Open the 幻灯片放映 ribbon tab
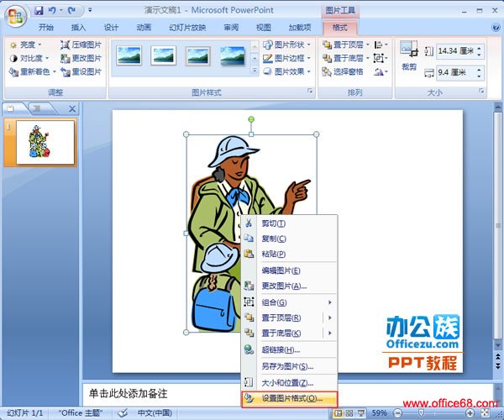 pyautogui.click(x=187, y=28)
